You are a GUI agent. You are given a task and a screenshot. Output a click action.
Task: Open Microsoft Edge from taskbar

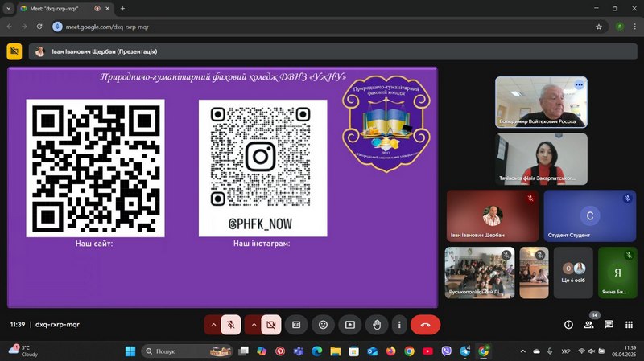coord(316,351)
